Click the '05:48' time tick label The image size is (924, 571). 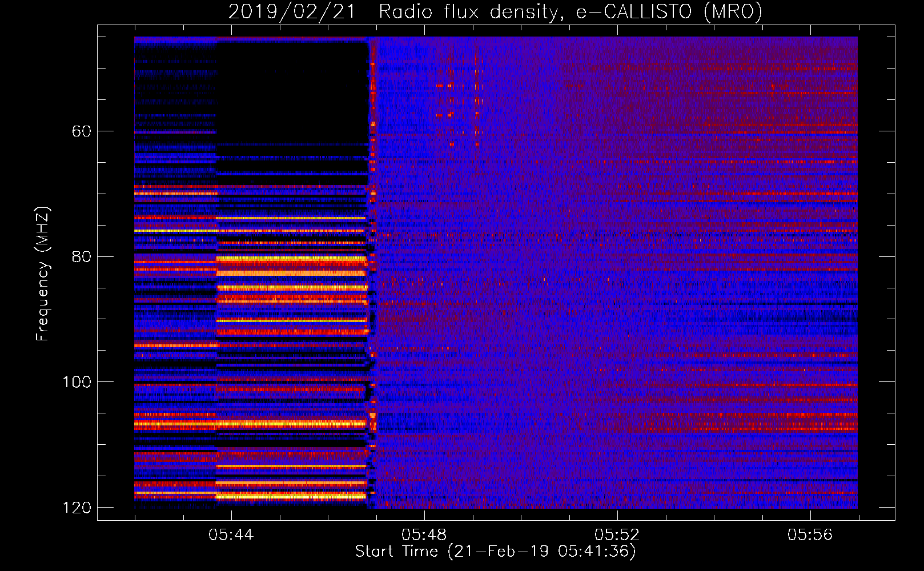[424, 535]
